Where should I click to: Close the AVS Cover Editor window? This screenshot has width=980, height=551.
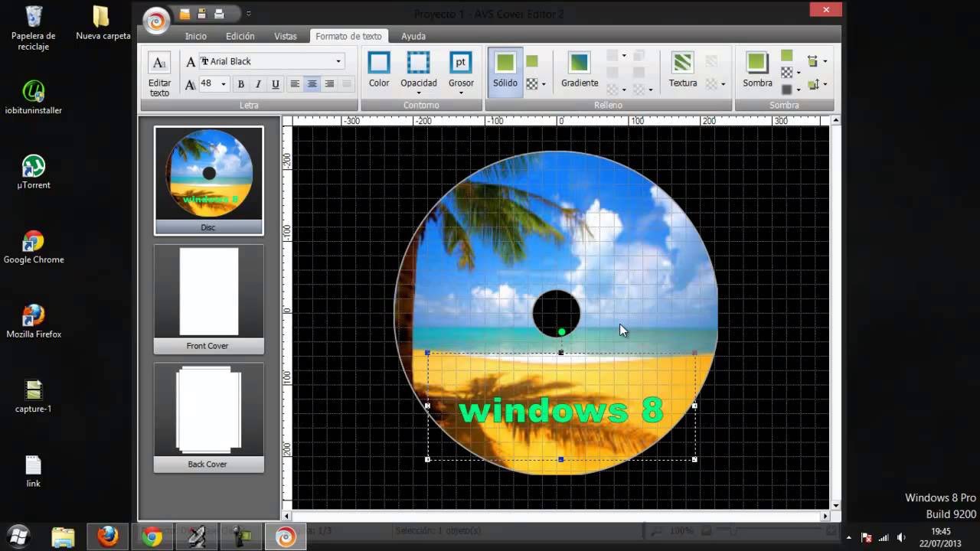825,10
